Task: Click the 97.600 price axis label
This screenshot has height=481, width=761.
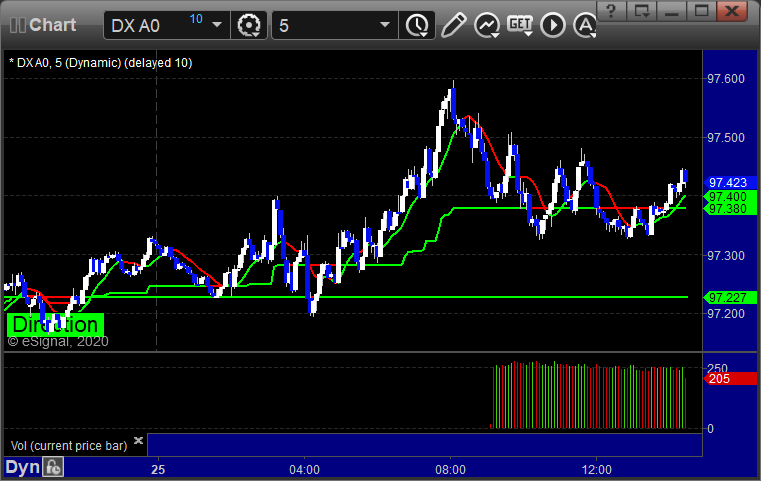Action: coord(726,79)
